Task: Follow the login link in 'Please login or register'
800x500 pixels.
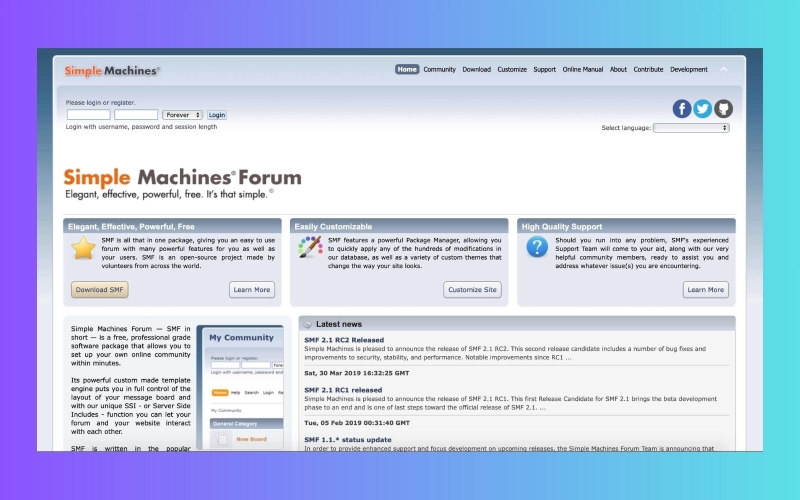Action: [x=93, y=103]
